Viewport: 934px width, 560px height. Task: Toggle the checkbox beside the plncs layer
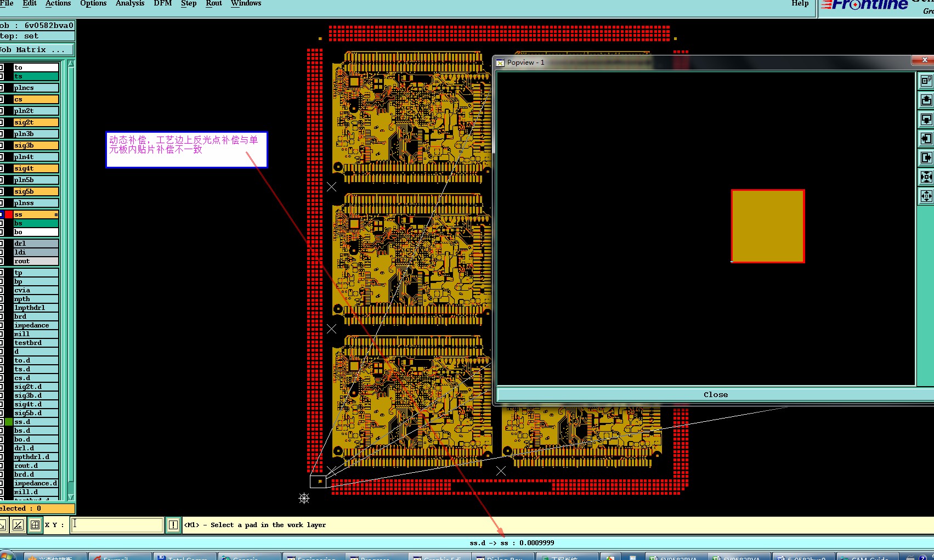(2, 88)
